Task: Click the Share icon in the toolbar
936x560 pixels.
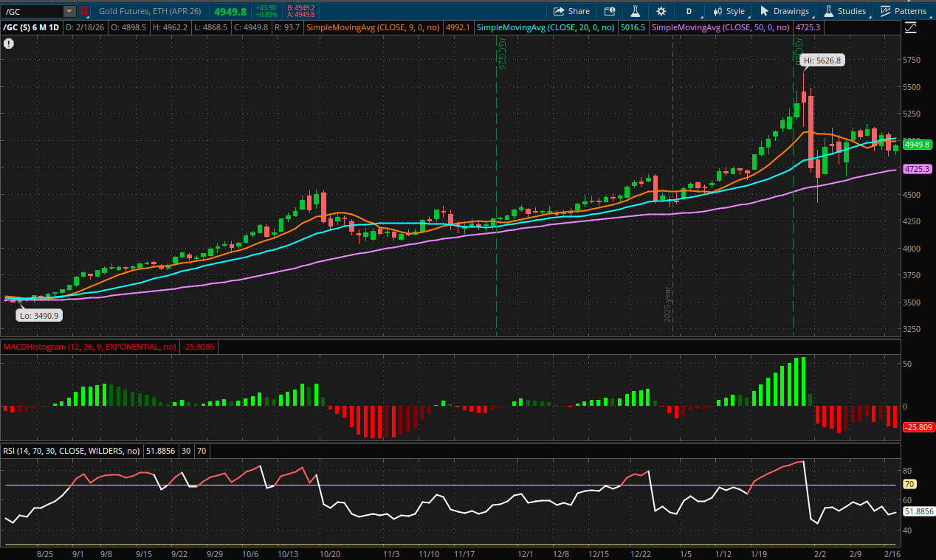Action: [x=571, y=11]
